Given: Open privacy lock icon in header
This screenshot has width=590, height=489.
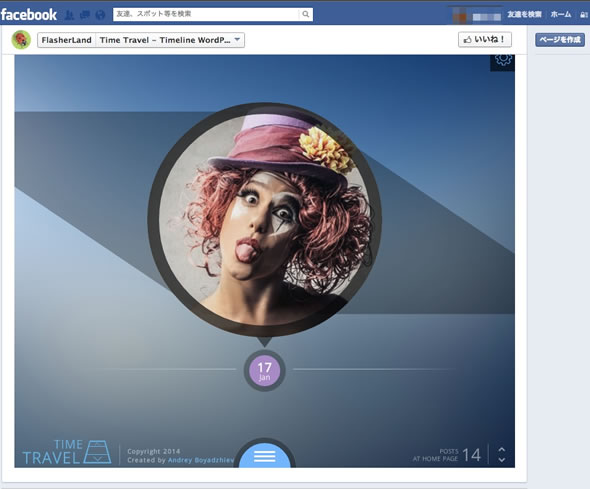Looking at the screenshot, I should coord(584,15).
